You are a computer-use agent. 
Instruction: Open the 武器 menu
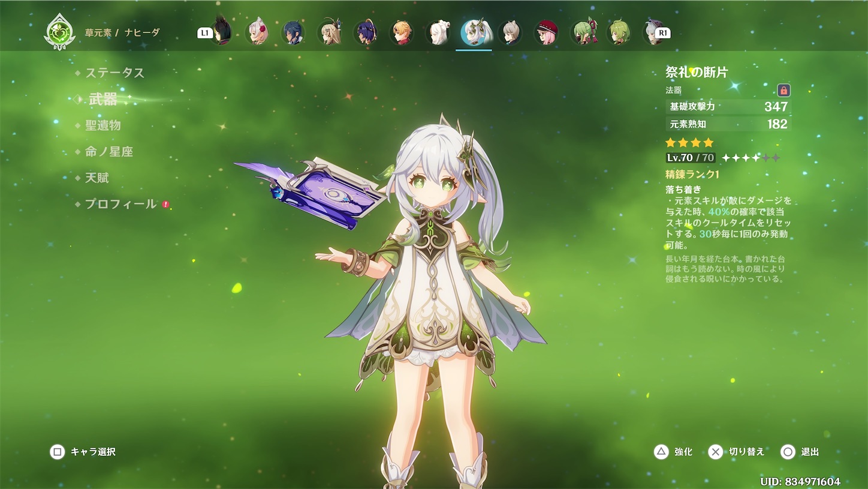(x=103, y=99)
